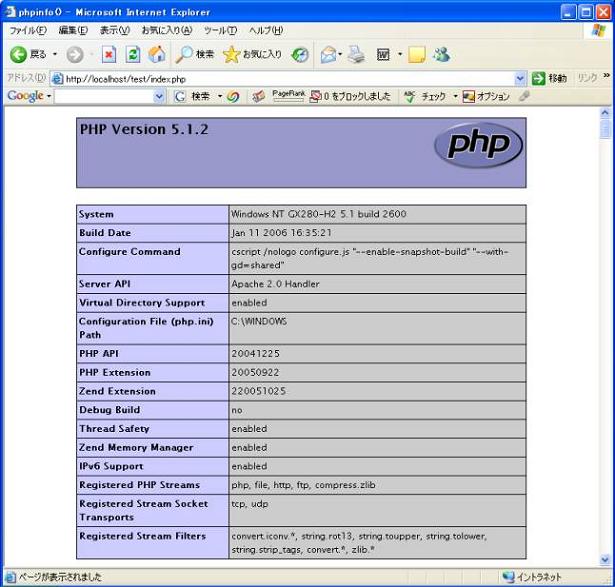
Task: Click the yellow note Discuss icon
Action: pyautogui.click(x=417, y=55)
